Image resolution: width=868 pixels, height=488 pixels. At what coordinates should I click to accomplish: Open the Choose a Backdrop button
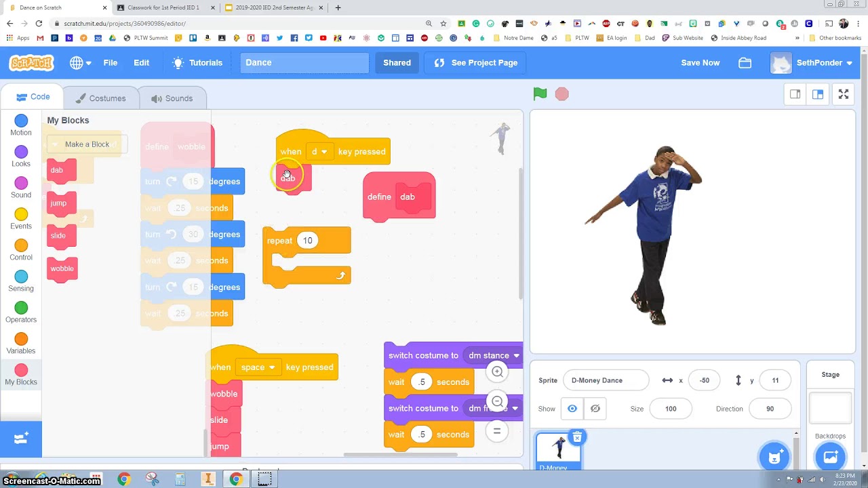(x=830, y=457)
